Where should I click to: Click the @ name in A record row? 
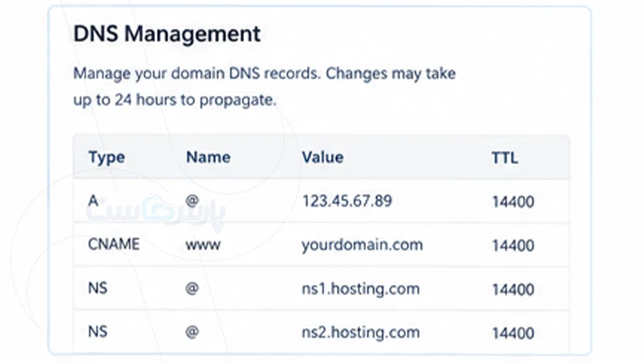pyautogui.click(x=192, y=201)
